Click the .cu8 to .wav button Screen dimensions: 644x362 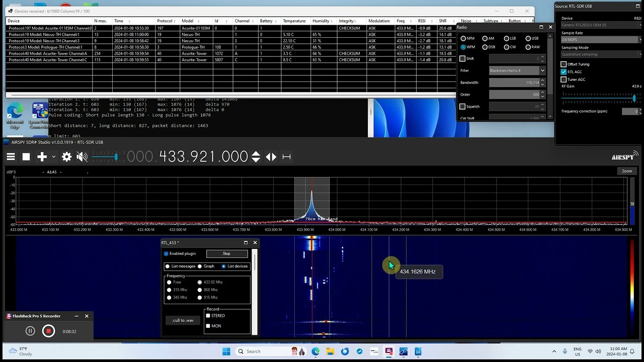(x=183, y=320)
